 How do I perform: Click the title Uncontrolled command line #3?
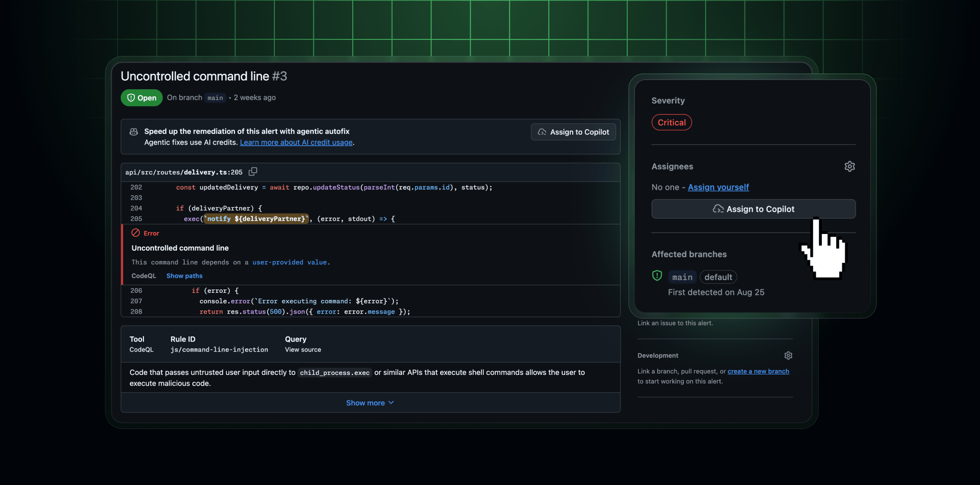click(x=204, y=76)
